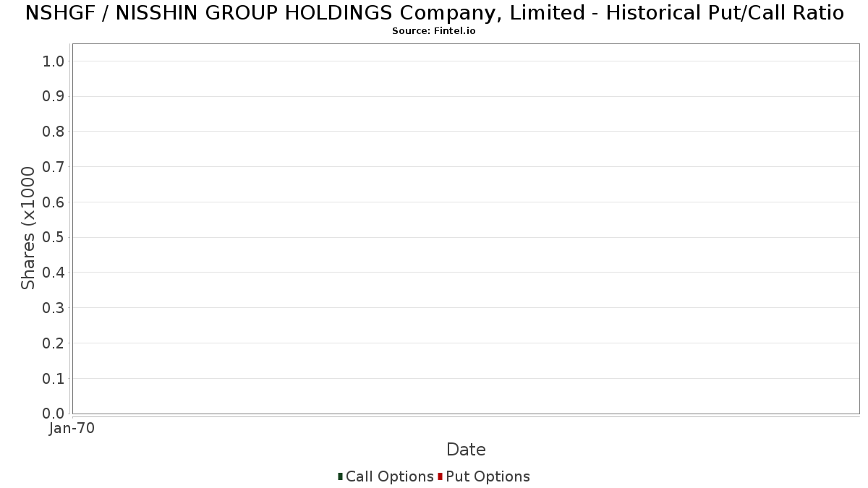
Task: Click the 0.4 y-axis tick label
Action: tap(54, 273)
